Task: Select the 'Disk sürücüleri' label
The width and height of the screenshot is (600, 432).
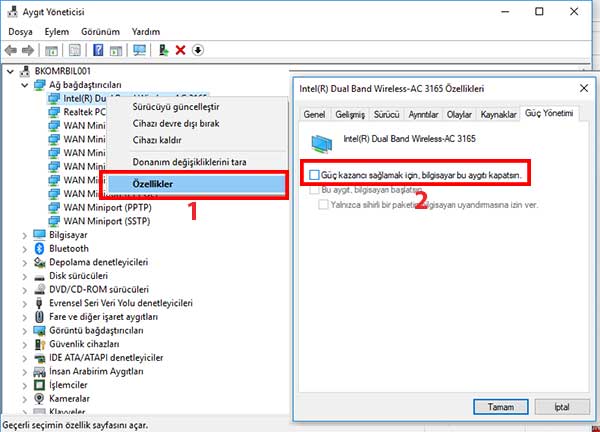Action: coord(78,276)
